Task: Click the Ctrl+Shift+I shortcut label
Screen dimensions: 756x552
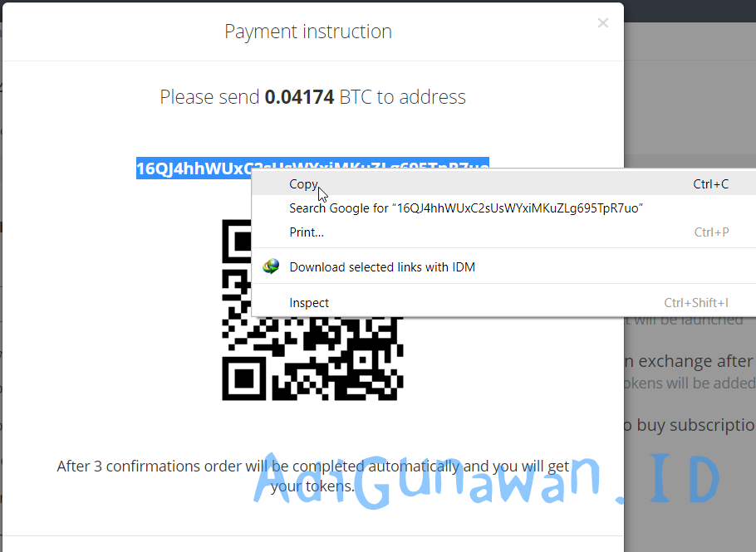Action: pyautogui.click(x=695, y=302)
